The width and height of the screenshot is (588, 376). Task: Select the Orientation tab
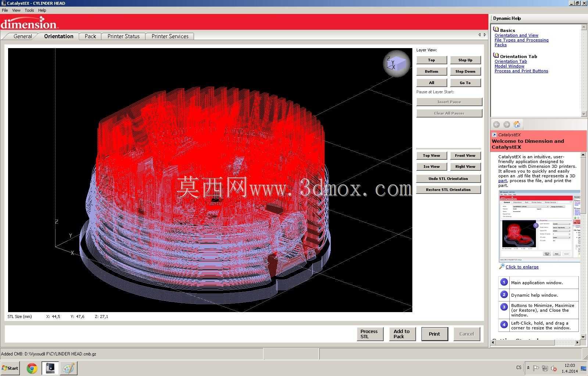[x=59, y=36]
